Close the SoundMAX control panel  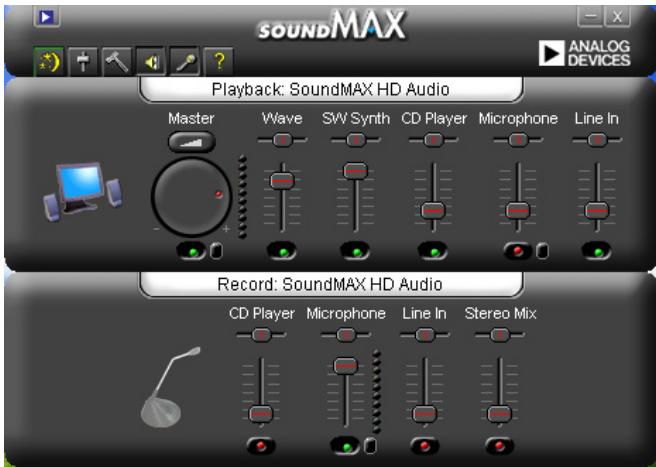pos(617,17)
